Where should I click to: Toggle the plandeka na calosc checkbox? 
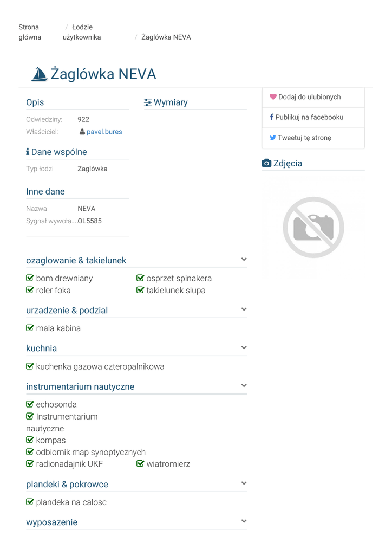point(30,502)
